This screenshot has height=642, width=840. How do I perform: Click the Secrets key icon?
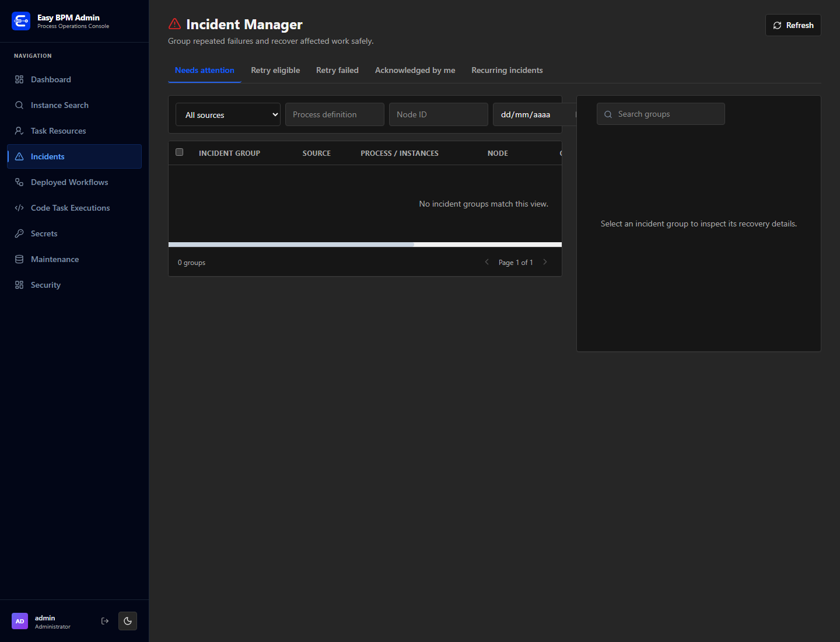point(19,233)
